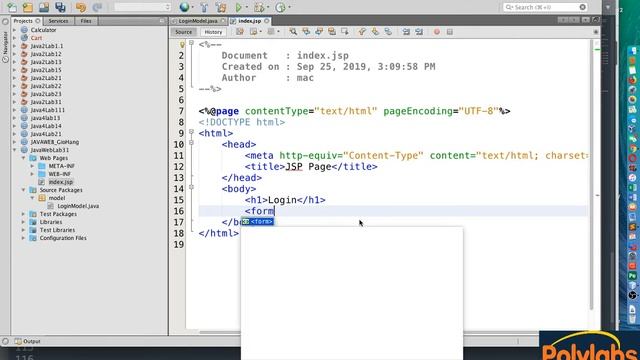Run the project with green play icon
The height and width of the screenshot is (360, 640).
pos(239,7)
